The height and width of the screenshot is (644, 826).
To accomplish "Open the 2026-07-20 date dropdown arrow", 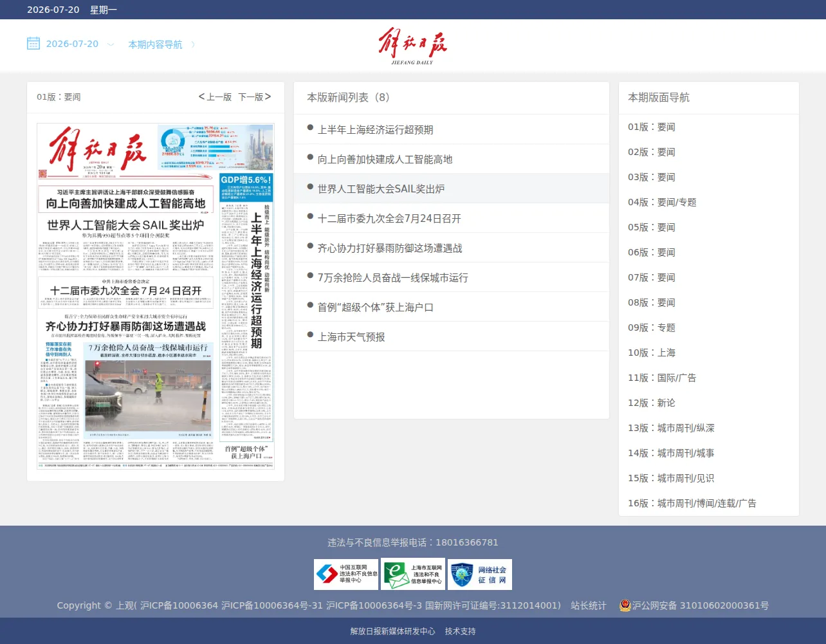I will [111, 44].
